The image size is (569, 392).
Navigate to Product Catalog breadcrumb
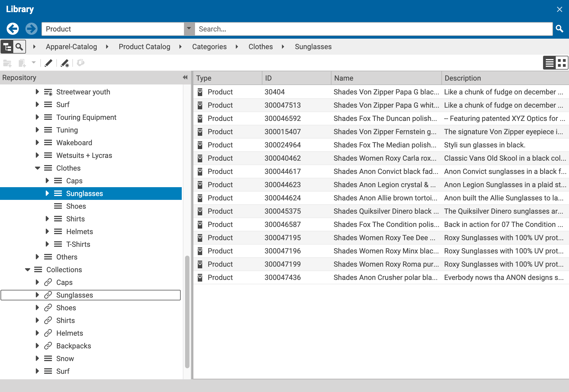coord(144,47)
